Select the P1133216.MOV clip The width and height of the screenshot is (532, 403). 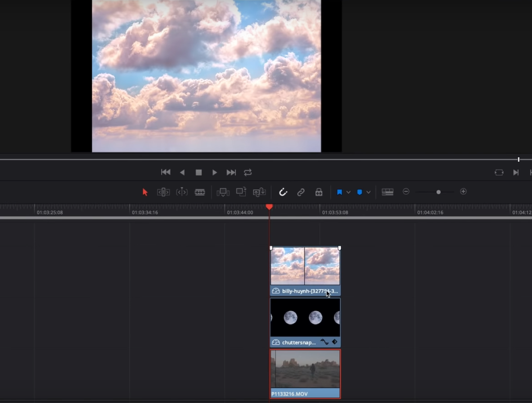click(x=305, y=374)
